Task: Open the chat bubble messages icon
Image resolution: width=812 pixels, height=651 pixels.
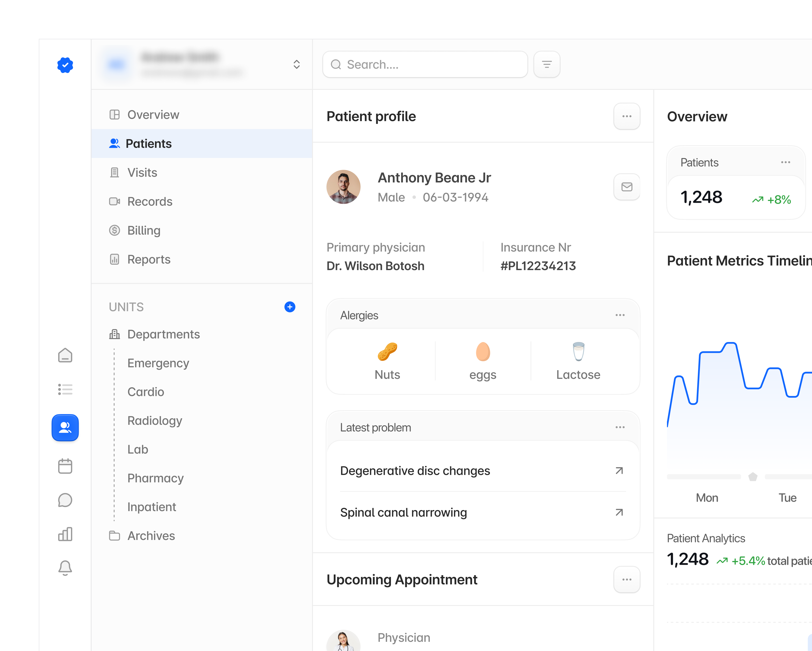Action: click(x=65, y=500)
